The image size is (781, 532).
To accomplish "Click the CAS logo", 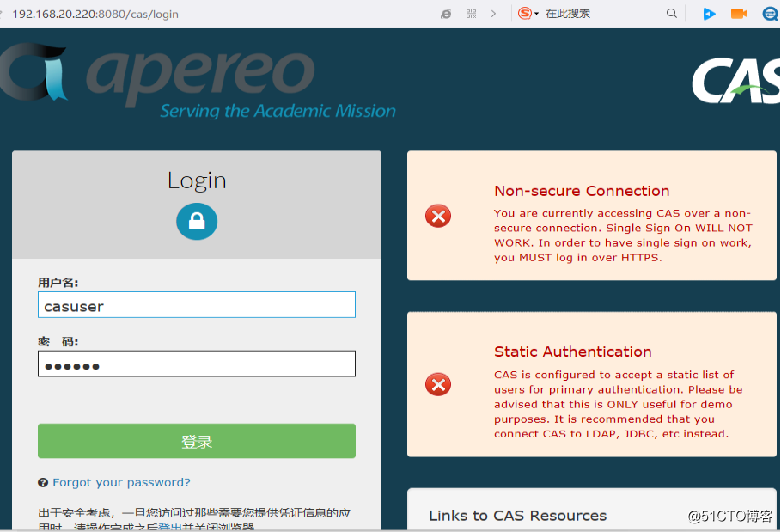I will tap(736, 80).
